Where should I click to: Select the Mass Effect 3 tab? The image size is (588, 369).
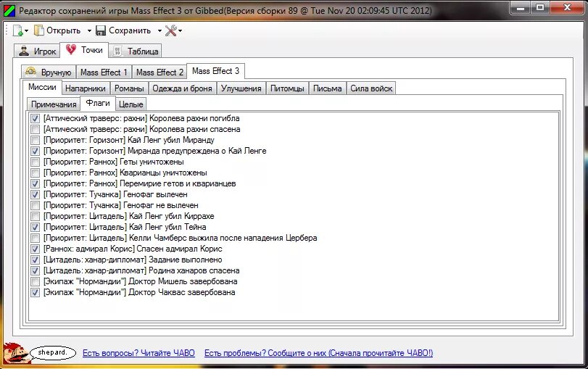(x=215, y=71)
